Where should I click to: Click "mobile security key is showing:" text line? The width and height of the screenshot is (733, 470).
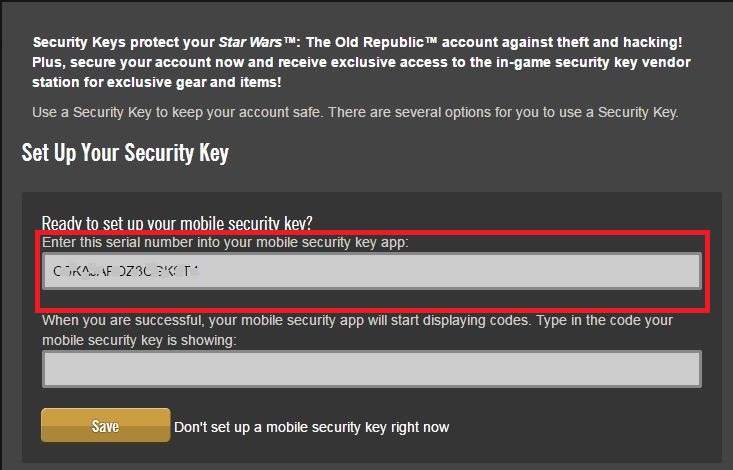[139, 340]
